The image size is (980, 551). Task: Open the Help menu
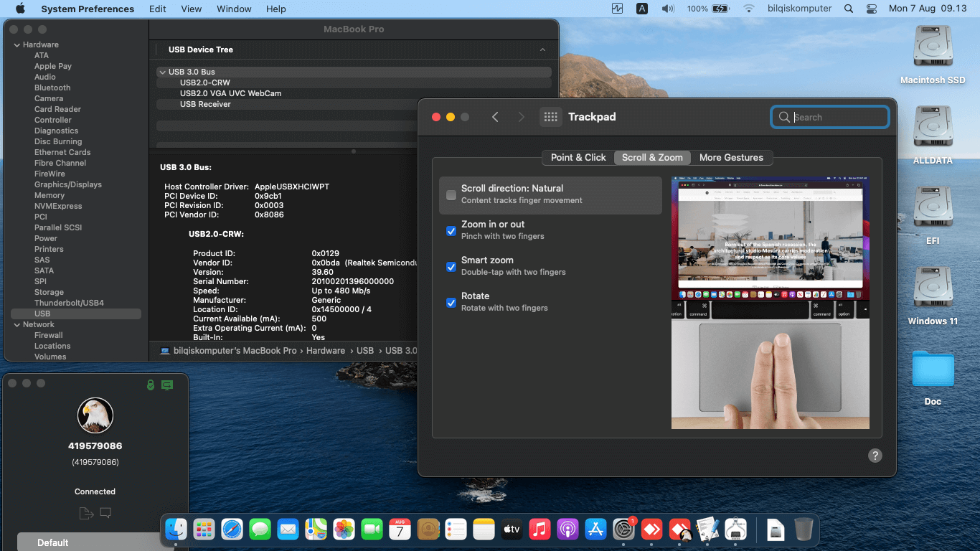pyautogui.click(x=276, y=9)
